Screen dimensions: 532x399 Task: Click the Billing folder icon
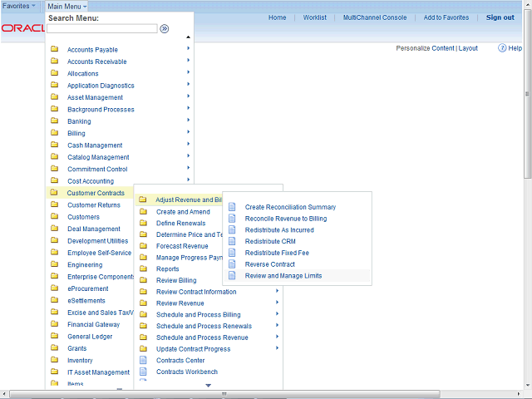coord(54,133)
